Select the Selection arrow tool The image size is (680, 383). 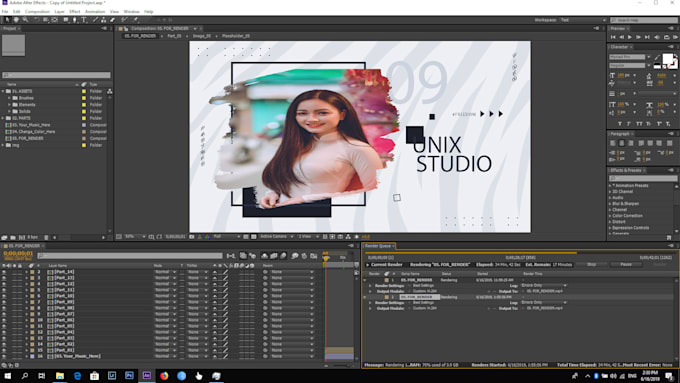click(x=7, y=20)
